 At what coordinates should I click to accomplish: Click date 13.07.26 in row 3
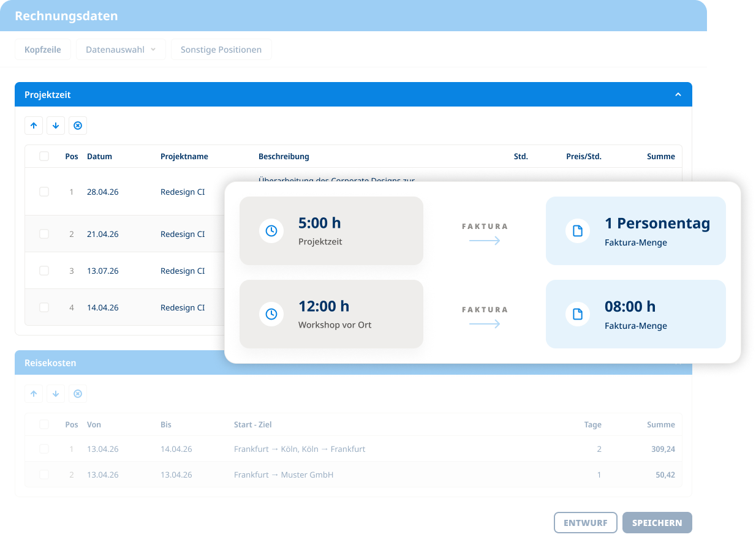103,271
